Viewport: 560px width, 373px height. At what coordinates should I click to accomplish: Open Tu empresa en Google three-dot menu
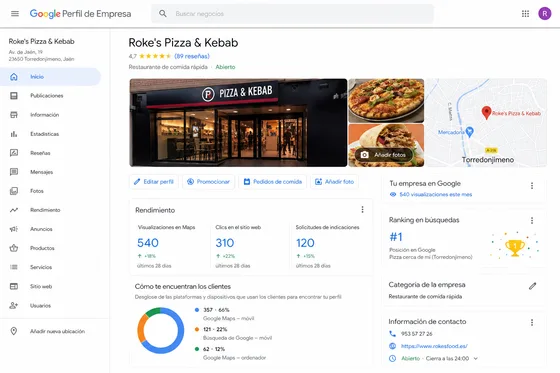coord(532,186)
